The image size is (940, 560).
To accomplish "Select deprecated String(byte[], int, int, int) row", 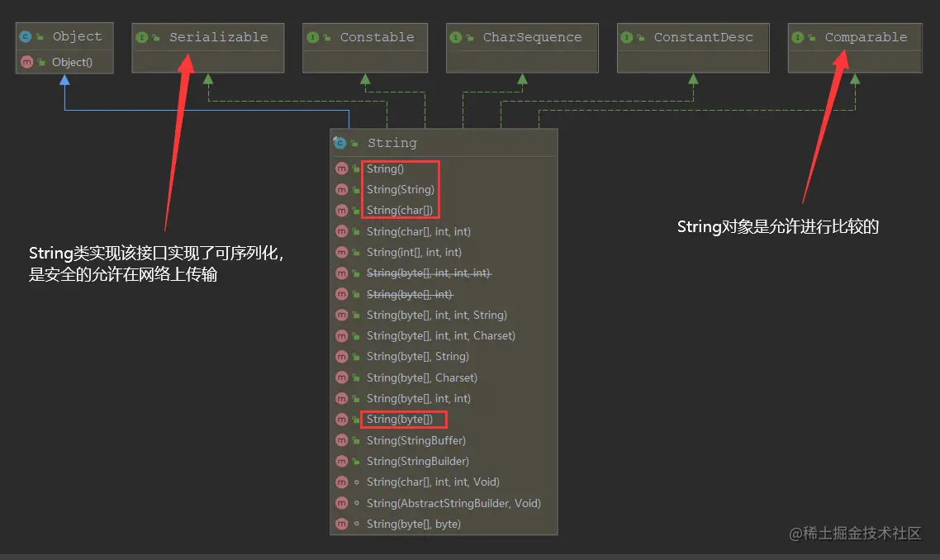I will click(x=444, y=273).
